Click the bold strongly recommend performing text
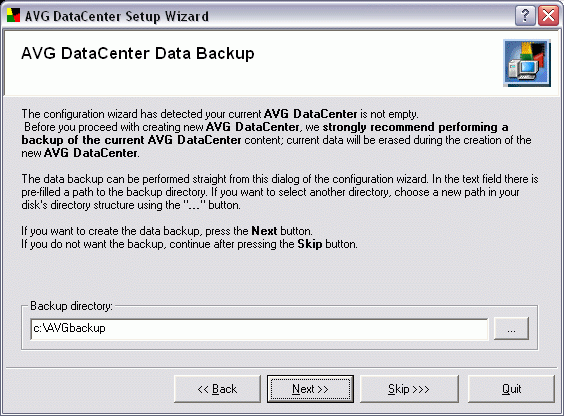The image size is (564, 416). click(x=415, y=127)
